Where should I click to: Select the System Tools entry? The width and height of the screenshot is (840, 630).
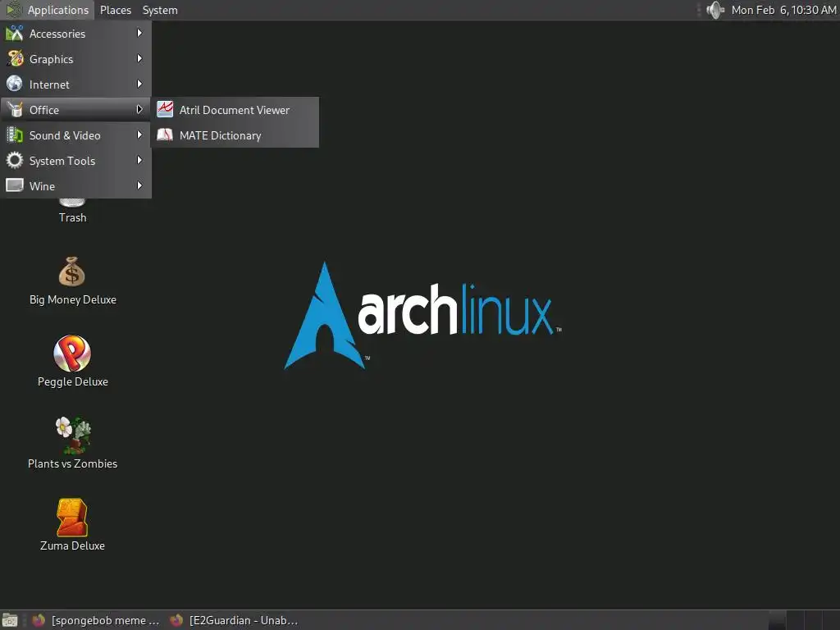coord(75,161)
